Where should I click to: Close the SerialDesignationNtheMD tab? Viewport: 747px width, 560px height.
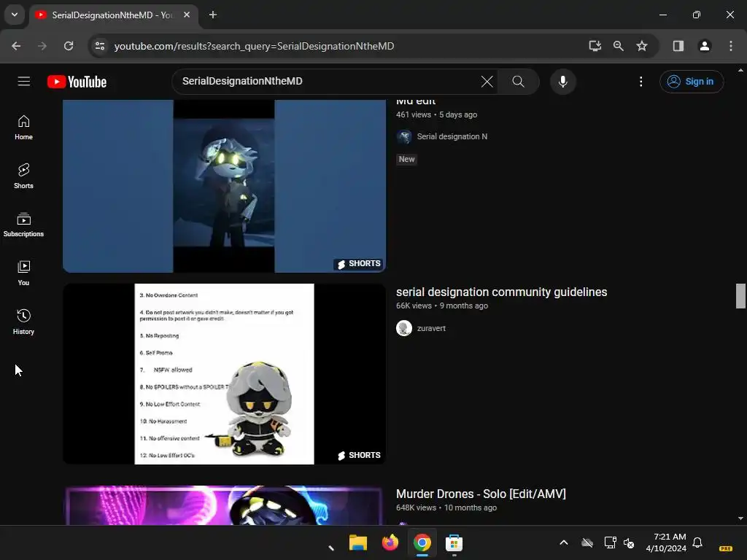coord(187,15)
